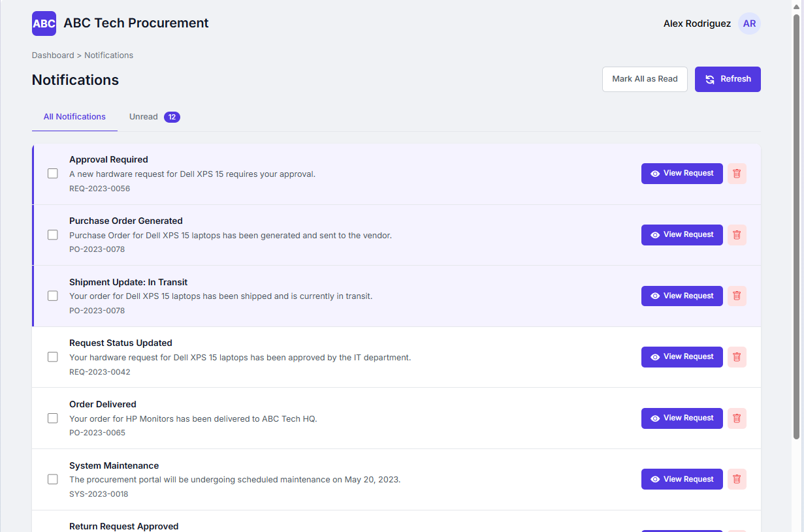Image resolution: width=804 pixels, height=532 pixels.
Task: View Request for Approval Required
Action: tap(682, 174)
